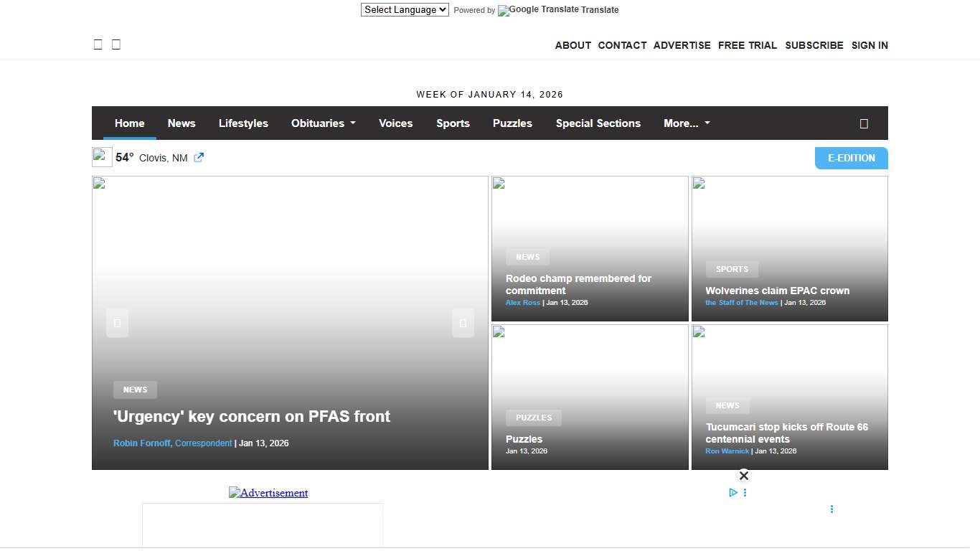Click the carousel previous slide arrow
980x551 pixels.
117,323
